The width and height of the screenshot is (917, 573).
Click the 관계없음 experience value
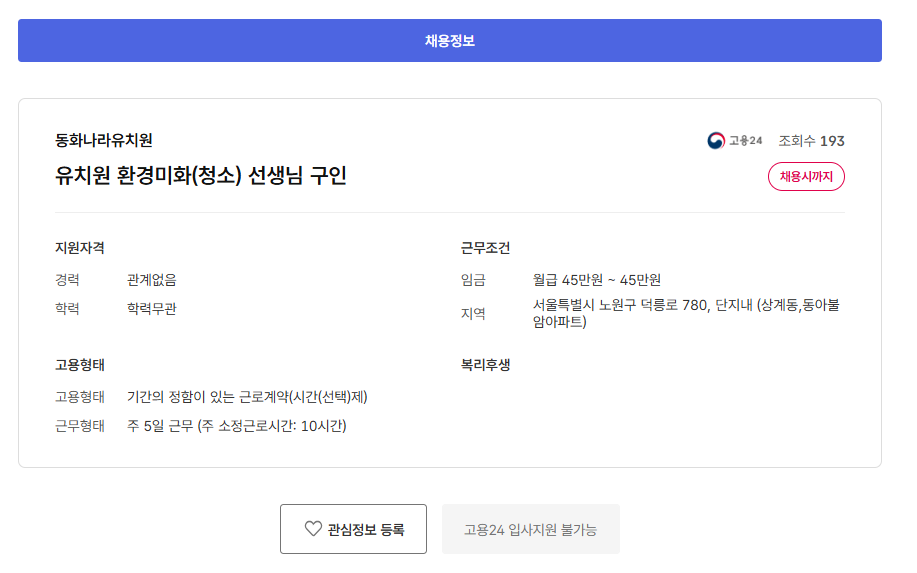(151, 280)
